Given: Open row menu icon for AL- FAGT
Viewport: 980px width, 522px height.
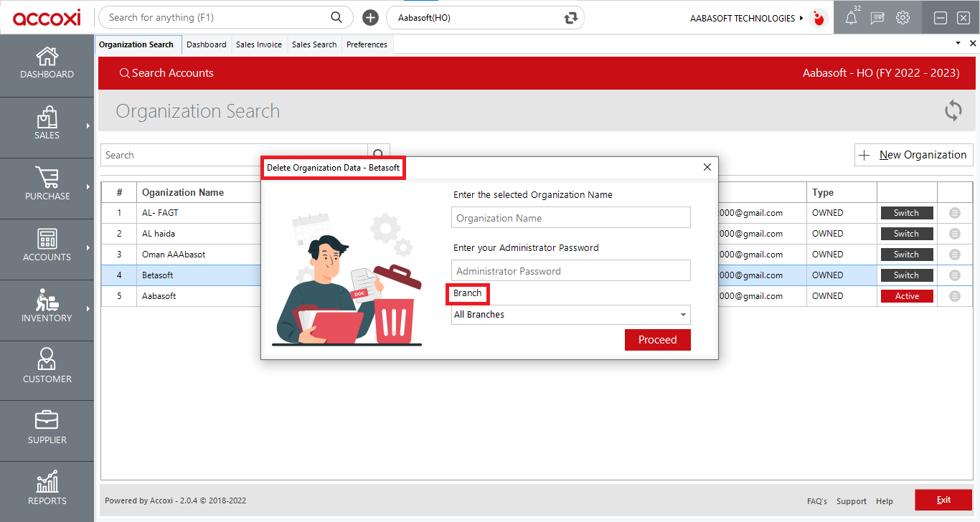Looking at the screenshot, I should pyautogui.click(x=955, y=213).
